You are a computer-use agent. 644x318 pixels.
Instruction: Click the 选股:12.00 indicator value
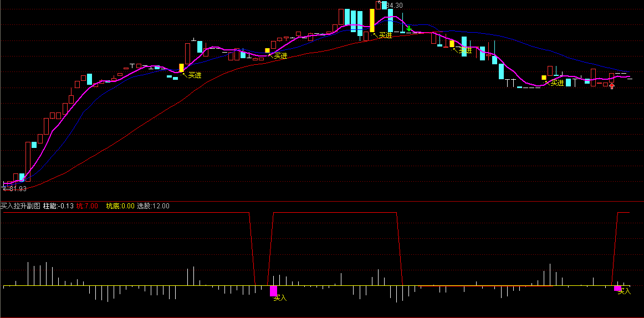coord(153,206)
